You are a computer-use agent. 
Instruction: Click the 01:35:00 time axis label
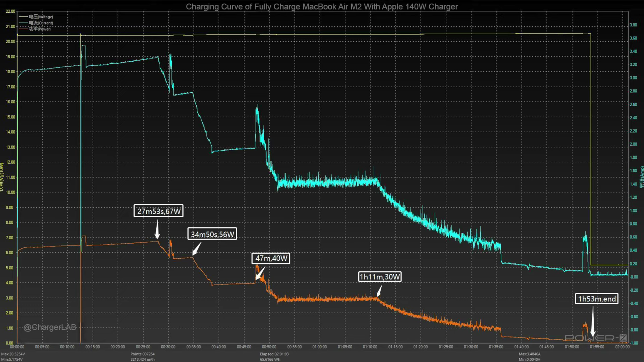pyautogui.click(x=496, y=347)
